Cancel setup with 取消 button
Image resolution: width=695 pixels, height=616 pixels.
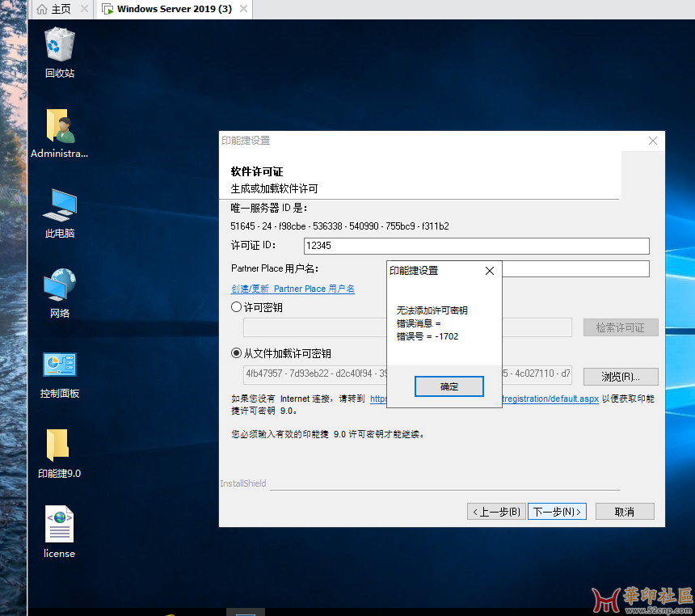point(625,512)
